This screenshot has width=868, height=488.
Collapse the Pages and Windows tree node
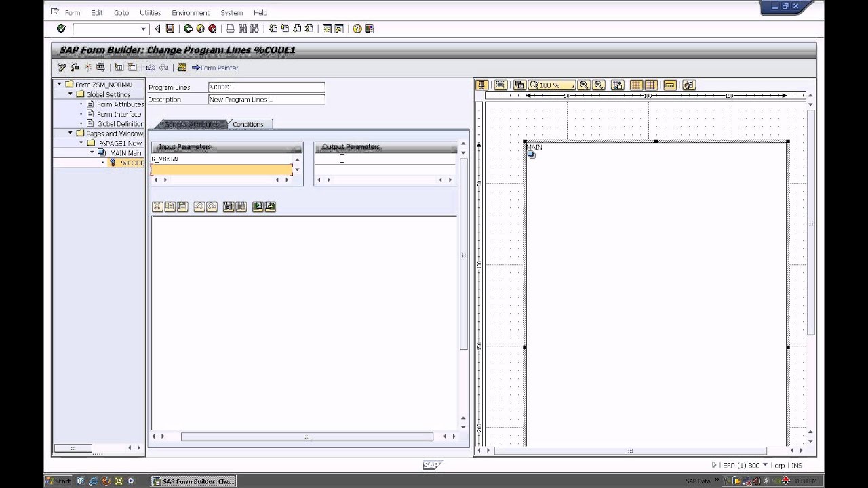tap(70, 134)
